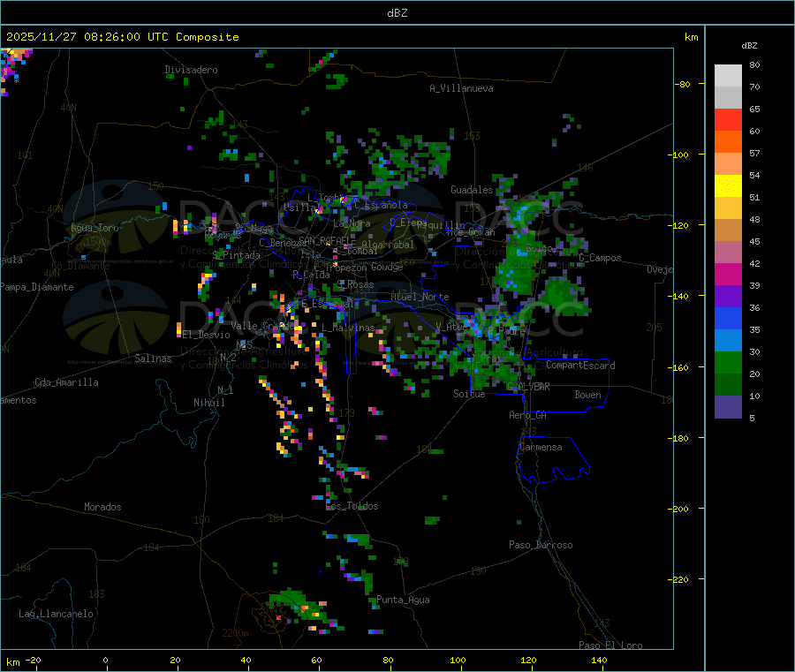The height and width of the screenshot is (672, 795).
Task: Click the Salinas location label
Action: coord(155,359)
